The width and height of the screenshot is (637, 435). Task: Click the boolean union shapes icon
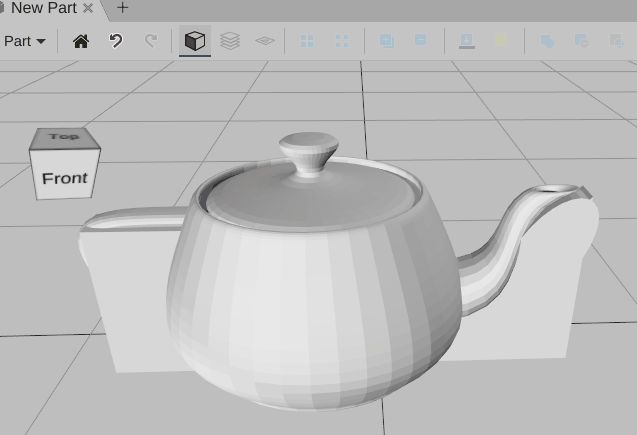pyautogui.click(x=548, y=41)
